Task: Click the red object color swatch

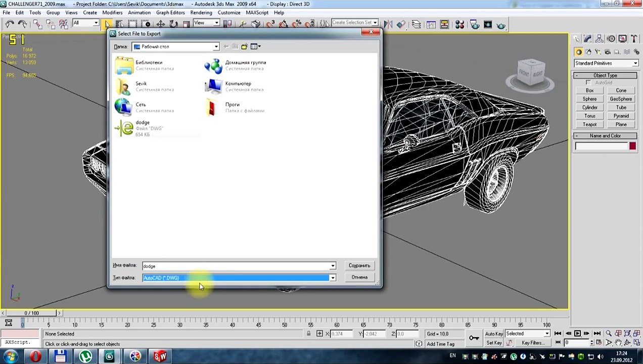Action: pyautogui.click(x=632, y=146)
